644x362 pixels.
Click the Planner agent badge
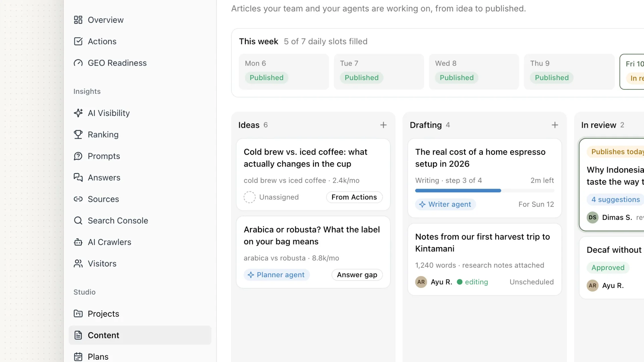(277, 275)
